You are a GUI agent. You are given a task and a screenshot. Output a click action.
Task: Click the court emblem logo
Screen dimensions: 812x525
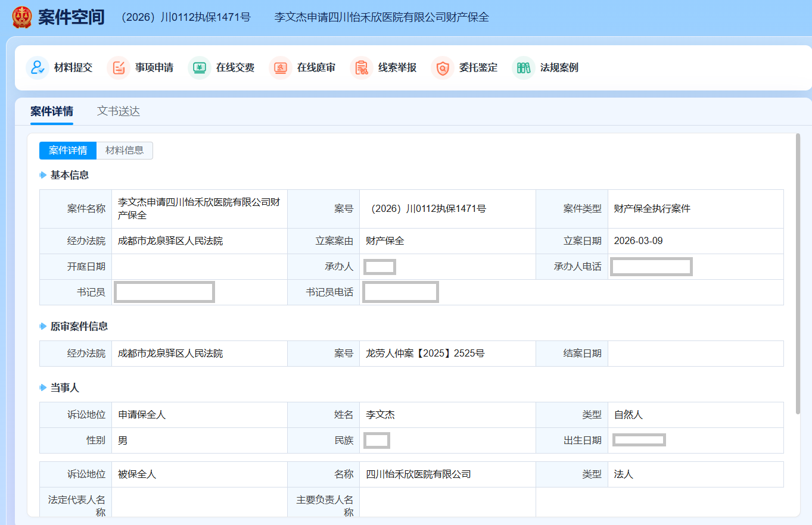coord(22,17)
